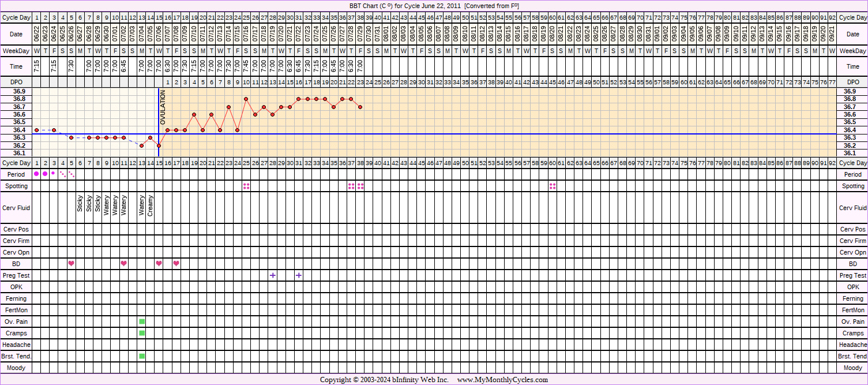The width and height of the screenshot is (868, 385).
Task: Click the vertical OVULATION line label
Action: 163,107
